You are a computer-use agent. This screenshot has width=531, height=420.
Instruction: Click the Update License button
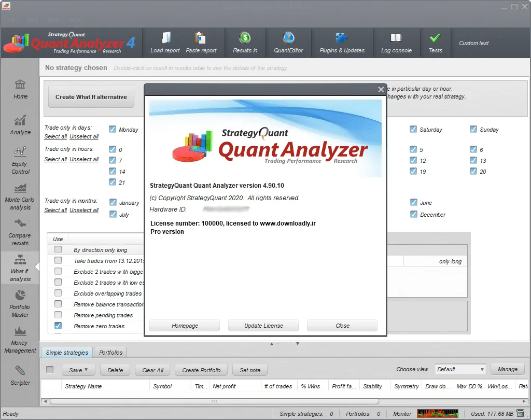pyautogui.click(x=263, y=326)
